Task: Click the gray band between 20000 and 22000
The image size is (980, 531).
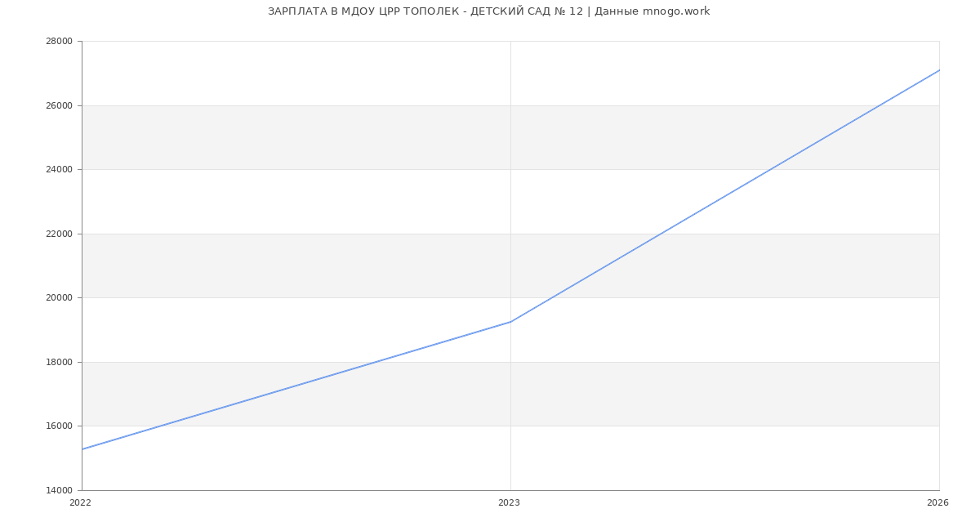Action: 327,265
